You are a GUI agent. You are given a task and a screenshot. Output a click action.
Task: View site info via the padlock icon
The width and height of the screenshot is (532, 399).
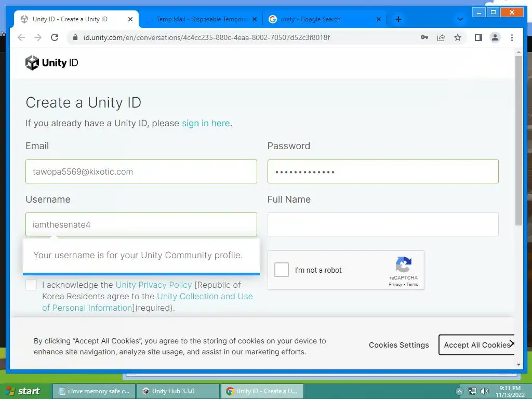pyautogui.click(x=75, y=37)
